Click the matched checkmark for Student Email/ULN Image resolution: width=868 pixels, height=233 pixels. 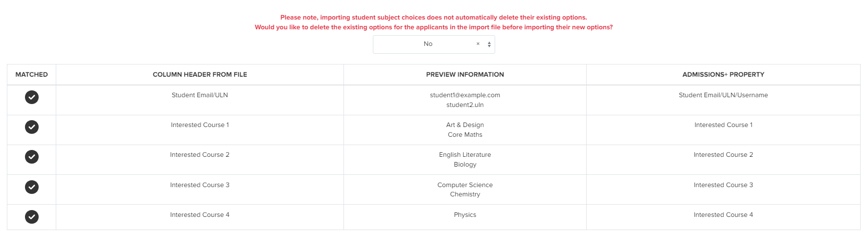(32, 97)
